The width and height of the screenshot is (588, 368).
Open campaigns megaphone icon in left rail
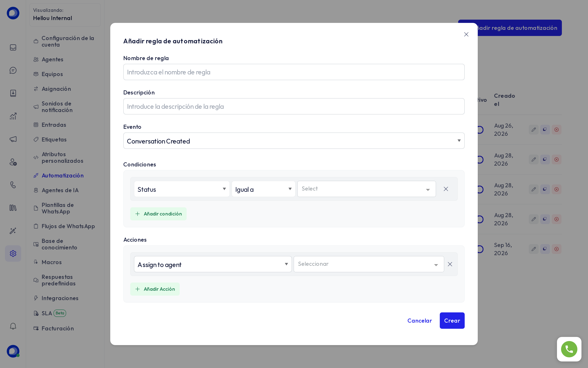[13, 139]
